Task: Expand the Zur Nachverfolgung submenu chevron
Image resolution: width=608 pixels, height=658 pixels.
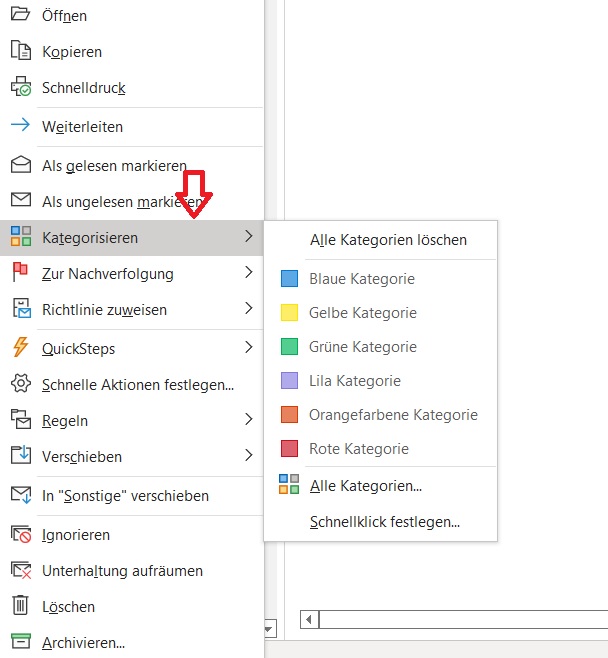Action: pos(249,272)
